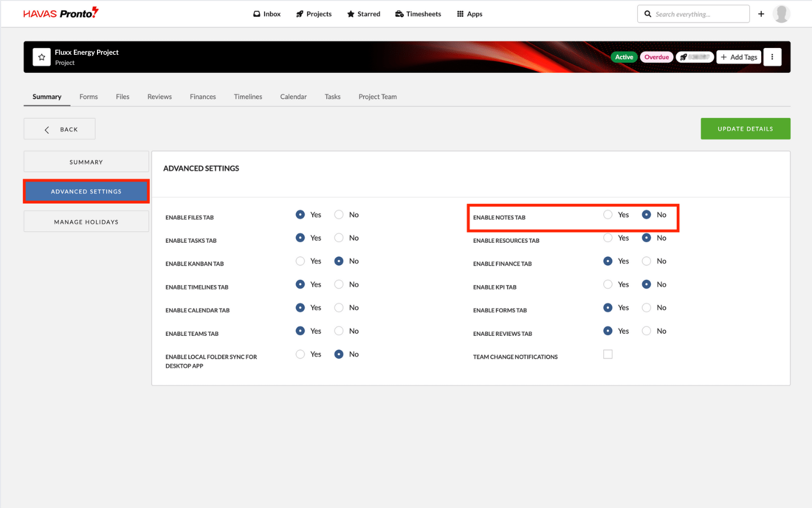Viewport: 812px width, 508px height.
Task: Set Enable Teams Tab to No
Action: point(339,331)
